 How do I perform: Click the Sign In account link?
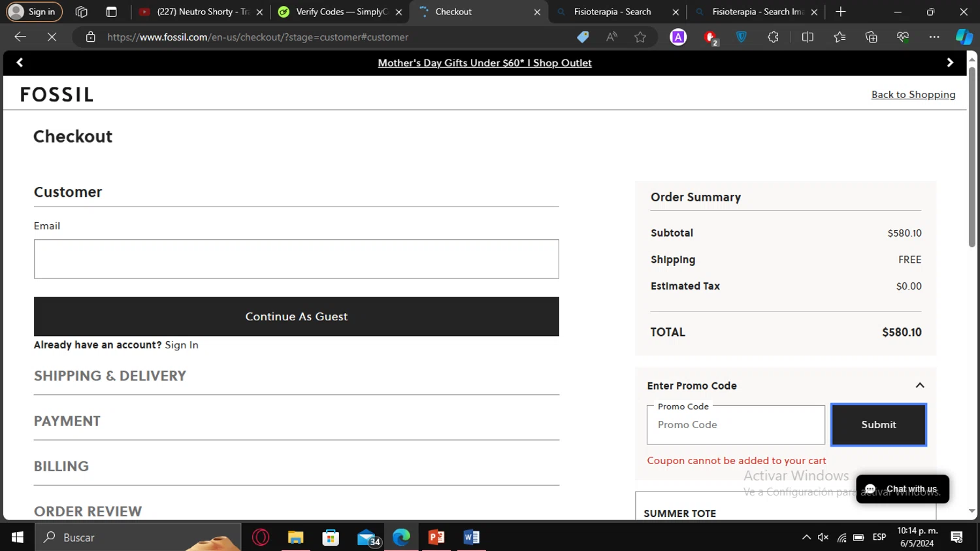pyautogui.click(x=182, y=345)
